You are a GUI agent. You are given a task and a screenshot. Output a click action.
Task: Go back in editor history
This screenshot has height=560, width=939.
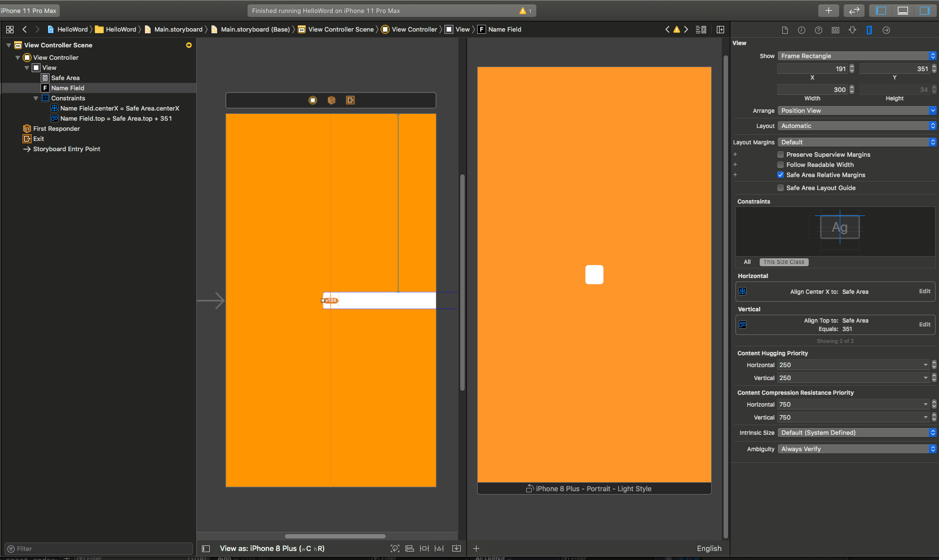(24, 29)
